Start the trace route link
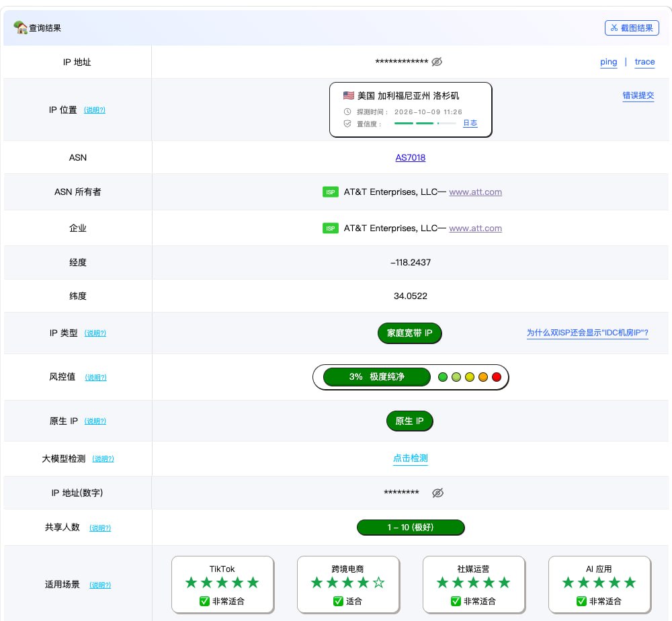672x621 pixels. (x=644, y=62)
